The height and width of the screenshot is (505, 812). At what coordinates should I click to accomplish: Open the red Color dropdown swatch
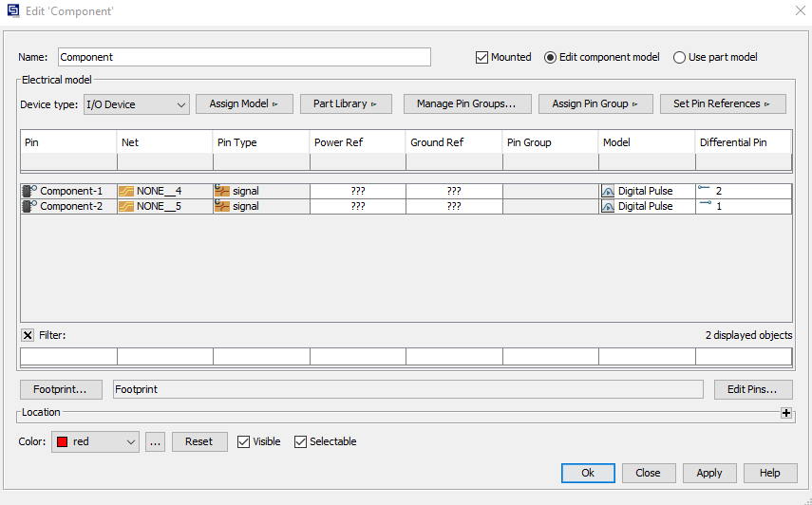click(x=95, y=441)
